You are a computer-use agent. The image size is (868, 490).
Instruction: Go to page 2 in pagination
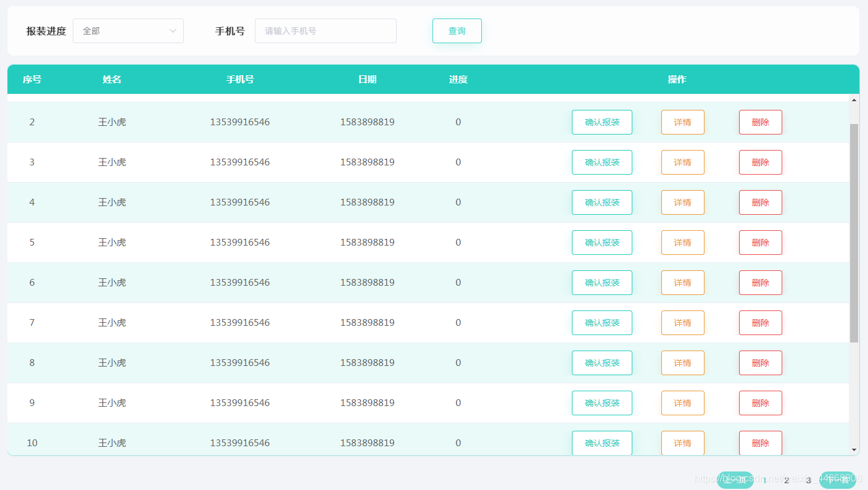[x=787, y=481]
